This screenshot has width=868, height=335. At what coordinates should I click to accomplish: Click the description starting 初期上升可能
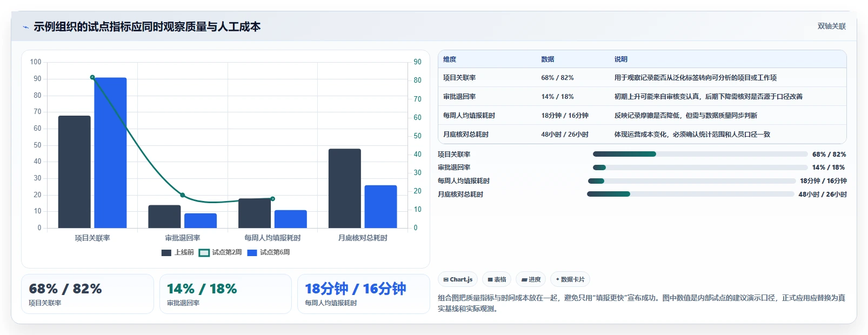[708, 97]
